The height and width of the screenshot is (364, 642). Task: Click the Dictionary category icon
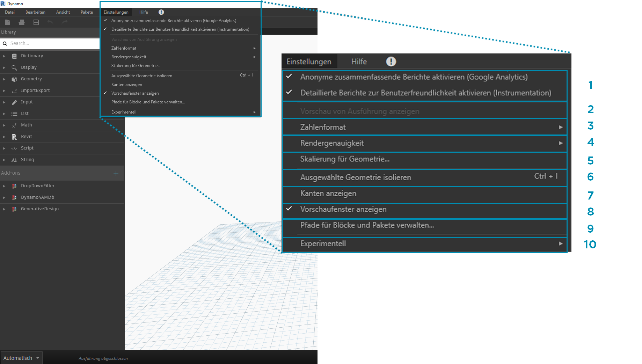pyautogui.click(x=14, y=56)
